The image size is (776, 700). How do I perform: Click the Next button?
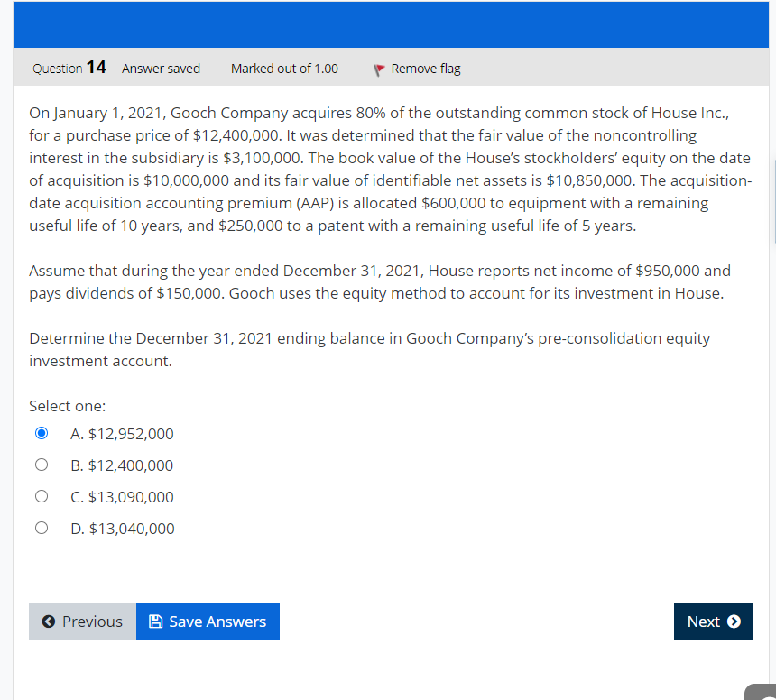pyautogui.click(x=713, y=621)
